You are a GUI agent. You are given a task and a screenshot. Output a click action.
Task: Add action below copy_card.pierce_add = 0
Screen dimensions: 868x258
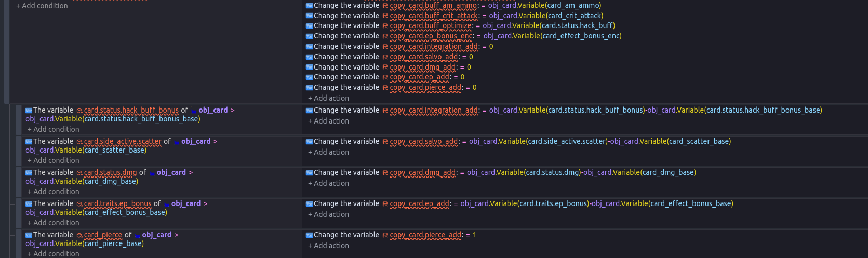(328, 98)
